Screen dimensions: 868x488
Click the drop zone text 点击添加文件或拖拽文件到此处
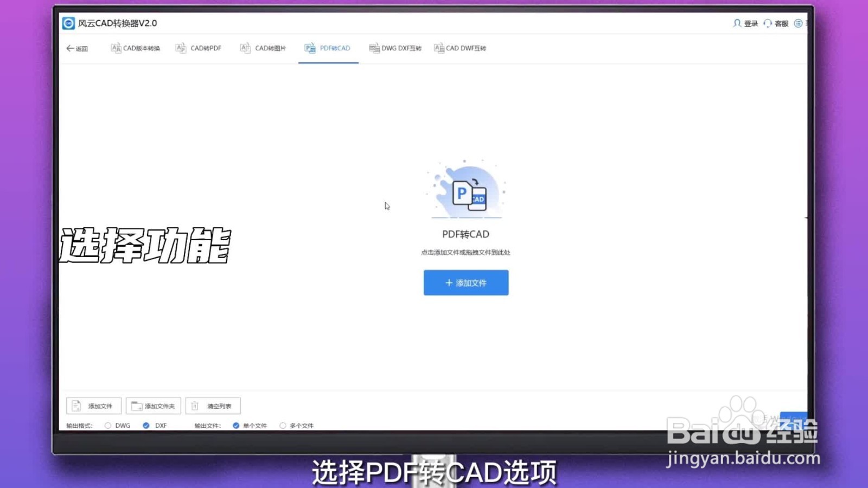[467, 252]
